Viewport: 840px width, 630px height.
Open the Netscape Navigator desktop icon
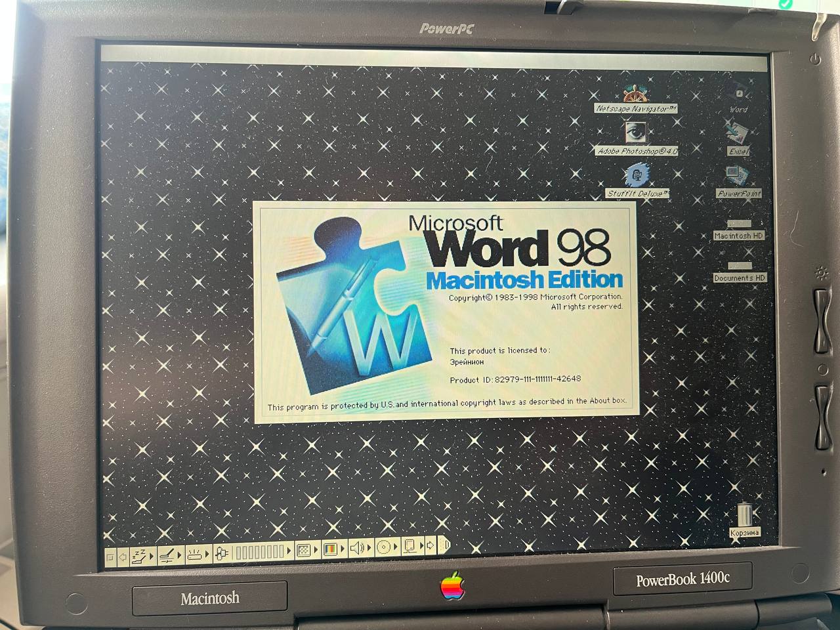pyautogui.click(x=635, y=94)
